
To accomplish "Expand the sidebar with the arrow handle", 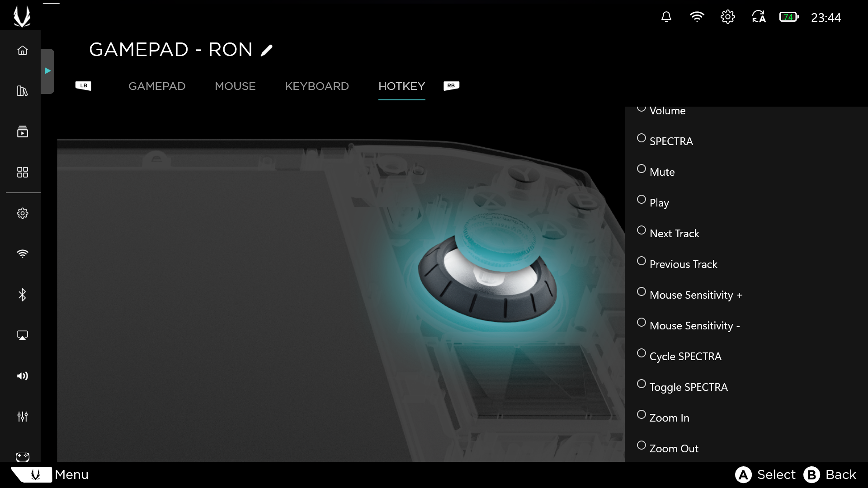I will click(47, 71).
